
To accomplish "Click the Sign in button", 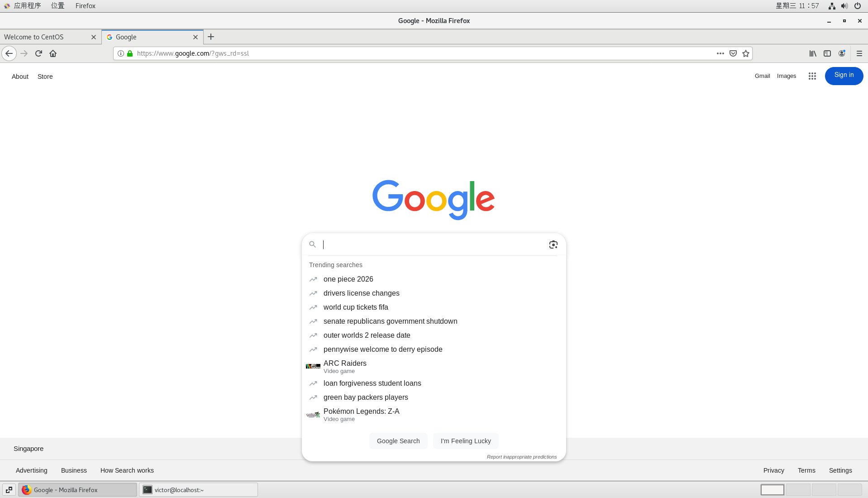I will pyautogui.click(x=844, y=76).
